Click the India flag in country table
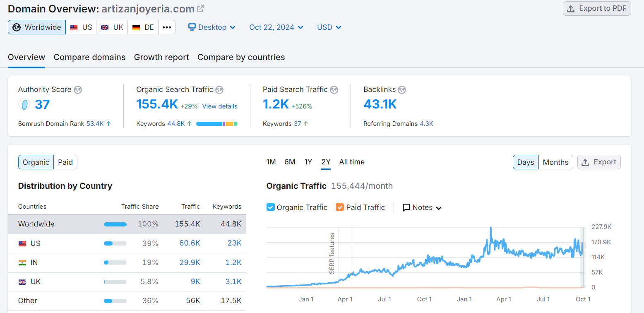The height and width of the screenshot is (313, 644). click(x=22, y=262)
